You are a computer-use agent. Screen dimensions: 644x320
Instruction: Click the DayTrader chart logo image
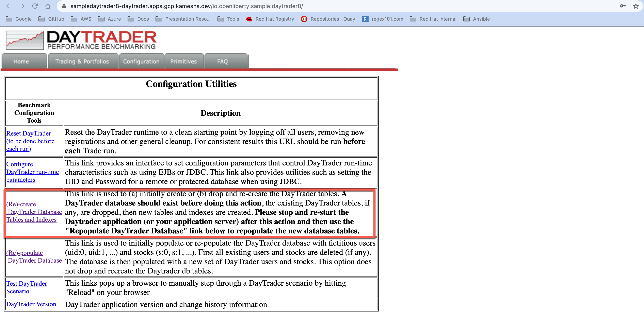25,40
